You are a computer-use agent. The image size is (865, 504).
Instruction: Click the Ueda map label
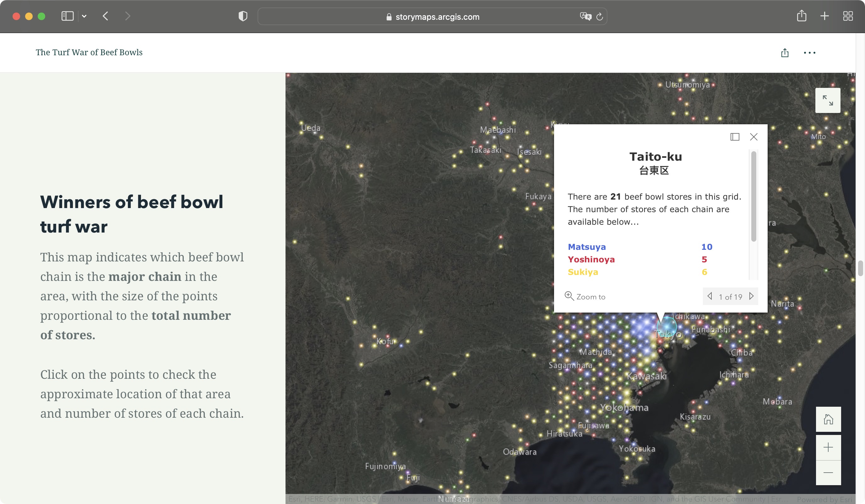pos(311,128)
